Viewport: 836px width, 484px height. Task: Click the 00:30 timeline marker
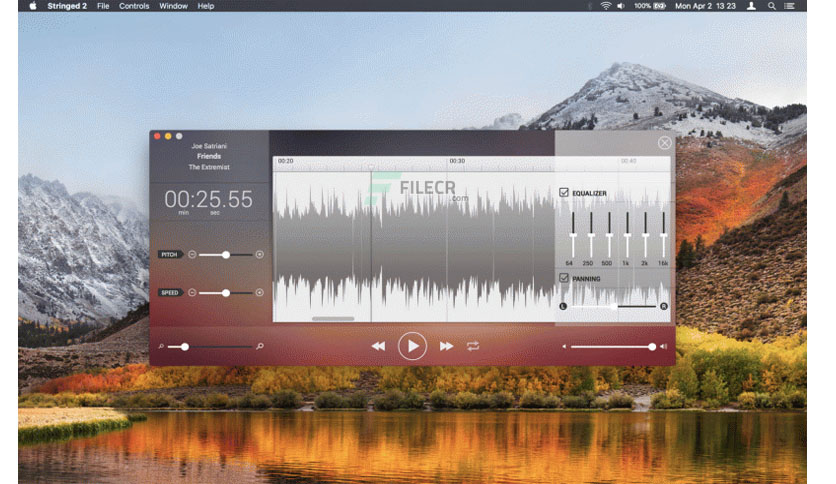(457, 161)
